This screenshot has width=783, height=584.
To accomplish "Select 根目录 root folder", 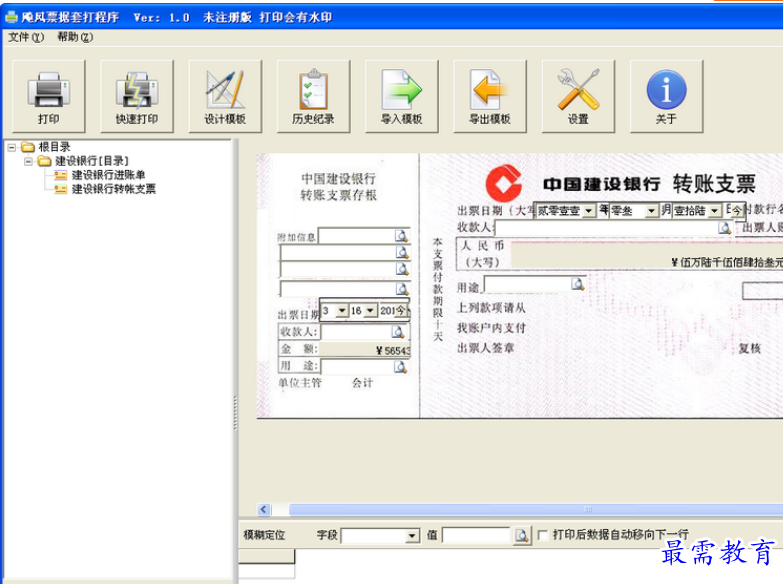I will pos(54,147).
